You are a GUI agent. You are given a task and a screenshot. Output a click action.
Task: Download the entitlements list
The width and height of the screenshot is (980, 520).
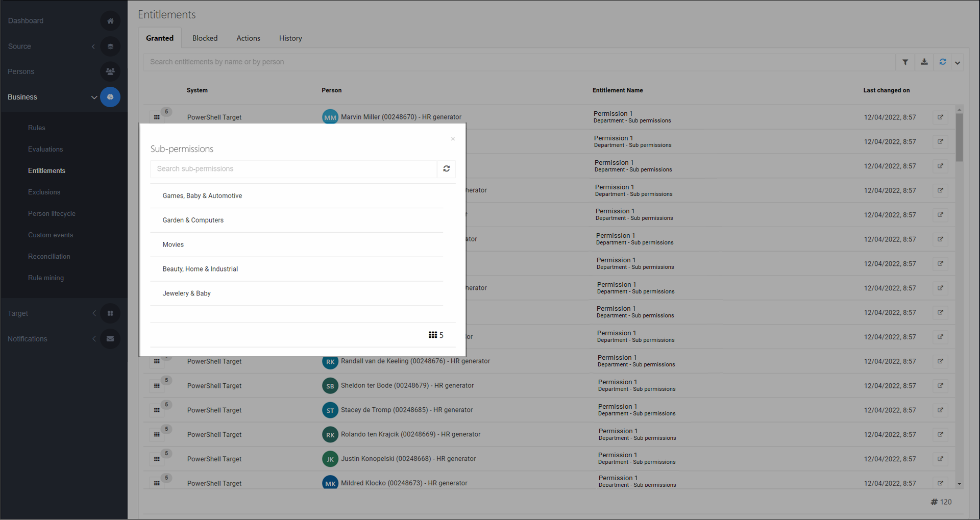924,62
